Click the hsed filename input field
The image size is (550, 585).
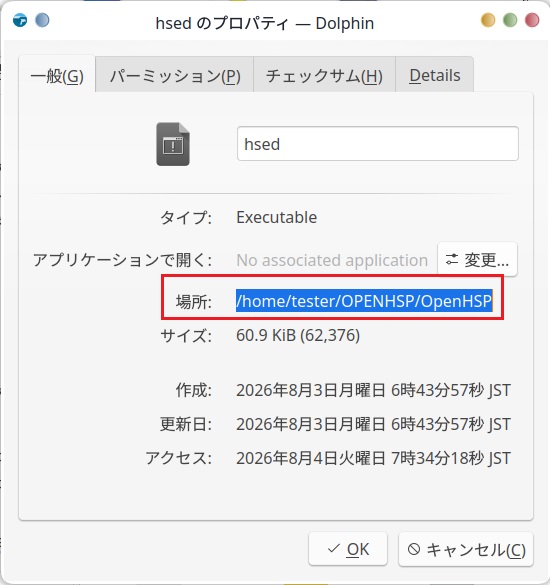click(x=378, y=144)
